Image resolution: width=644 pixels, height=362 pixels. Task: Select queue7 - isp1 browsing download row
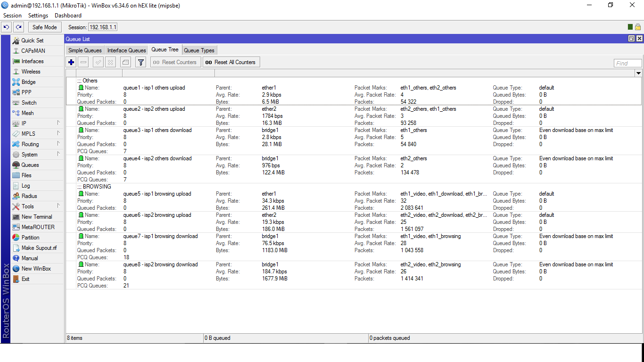coord(160,236)
